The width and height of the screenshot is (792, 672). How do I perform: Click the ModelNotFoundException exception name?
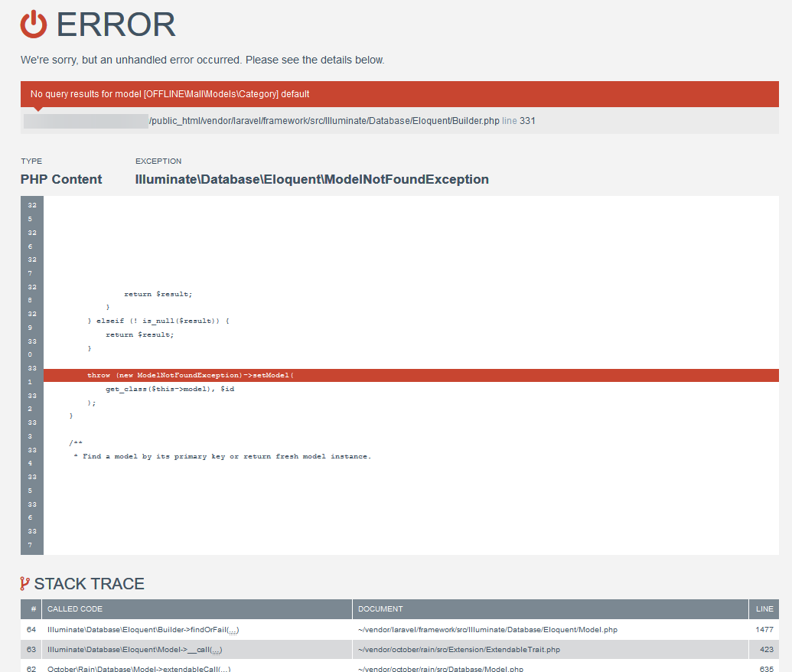pos(311,179)
